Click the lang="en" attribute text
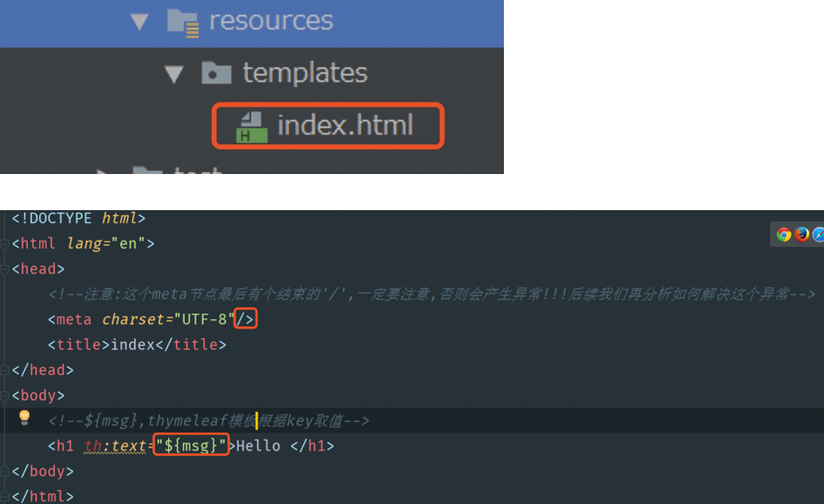The width and height of the screenshot is (824, 504). coord(106,244)
